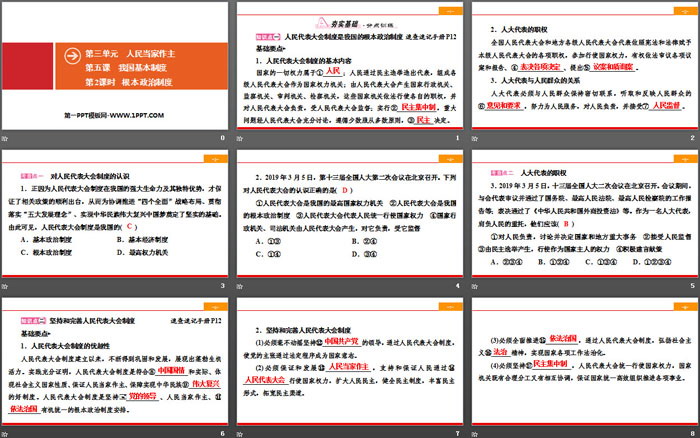Select slide 4 with the 2019年3月5日 question
The image size is (700, 438).
(x=350, y=214)
